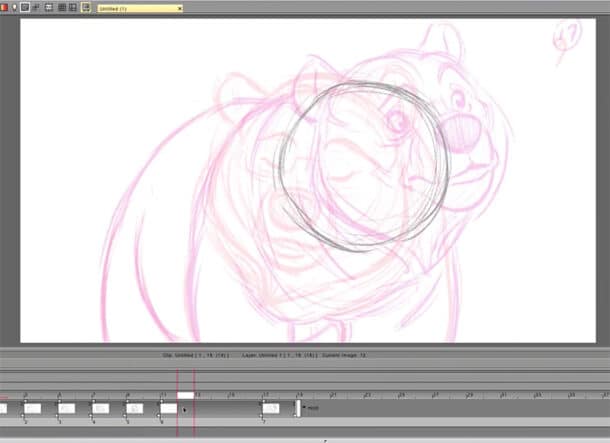Viewport: 610px width, 443px height.
Task: Click the fourth small icon in the top toolbar
Action: pyautogui.click(x=36, y=7)
